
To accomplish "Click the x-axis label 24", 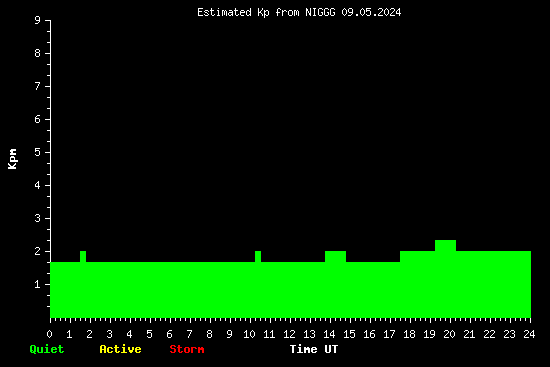I will (x=529, y=334).
